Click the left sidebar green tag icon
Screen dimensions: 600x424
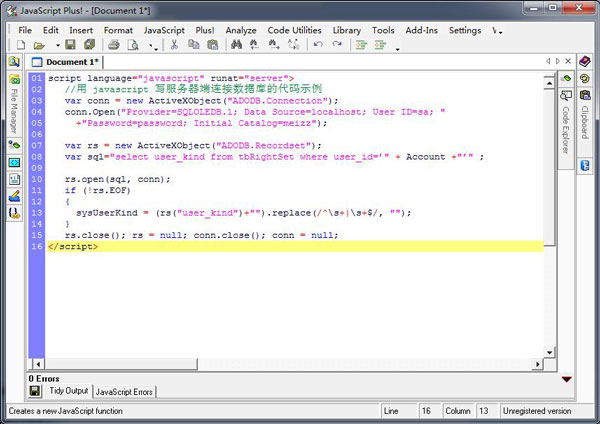tap(14, 145)
